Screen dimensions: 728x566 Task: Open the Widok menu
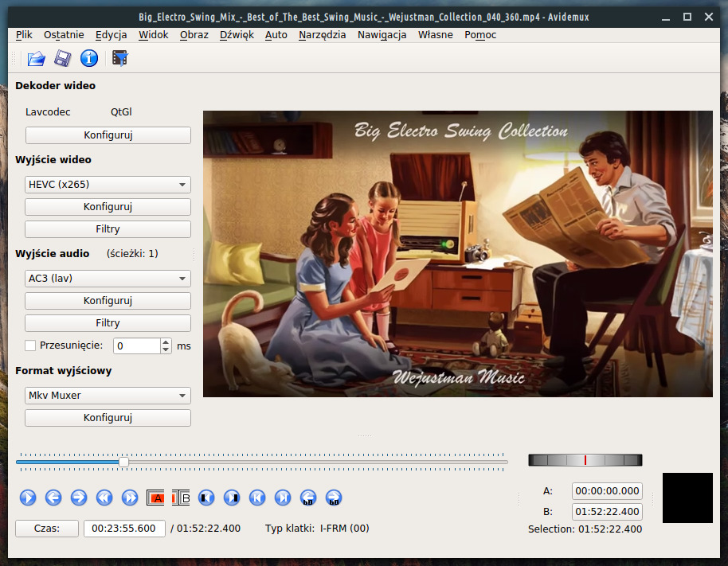[154, 35]
